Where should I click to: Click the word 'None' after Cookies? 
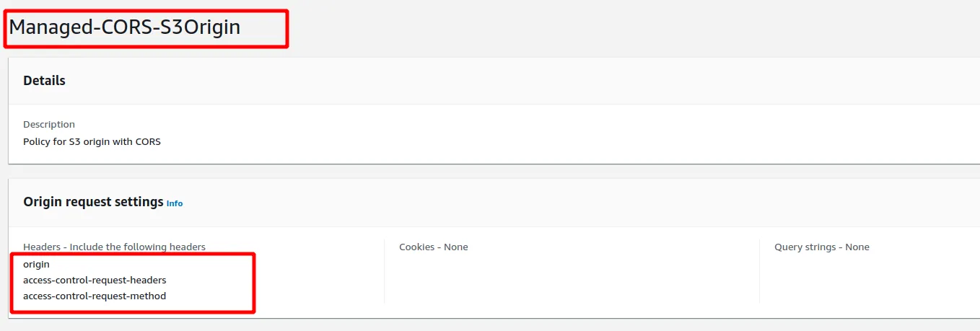pos(456,247)
